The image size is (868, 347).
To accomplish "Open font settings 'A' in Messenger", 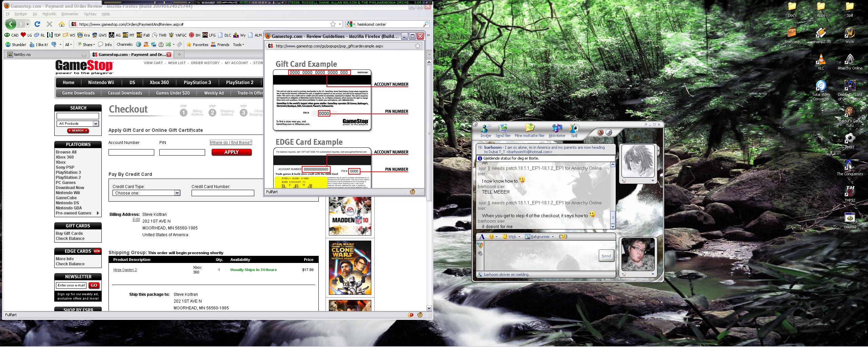I will click(482, 237).
